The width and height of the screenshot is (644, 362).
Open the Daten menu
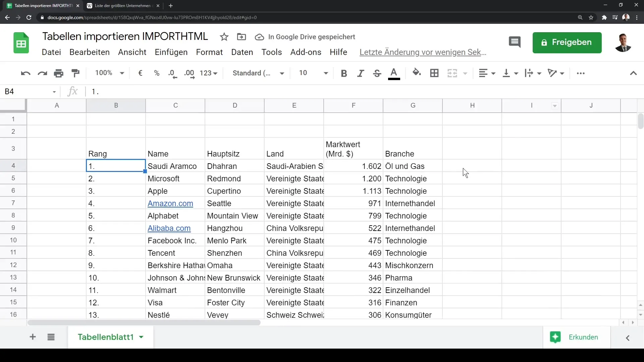[242, 52]
